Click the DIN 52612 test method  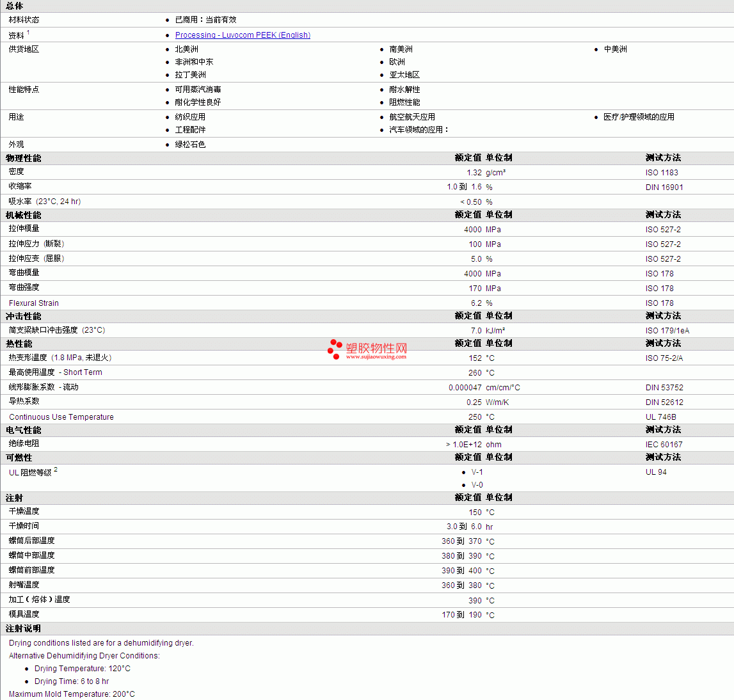pos(664,402)
